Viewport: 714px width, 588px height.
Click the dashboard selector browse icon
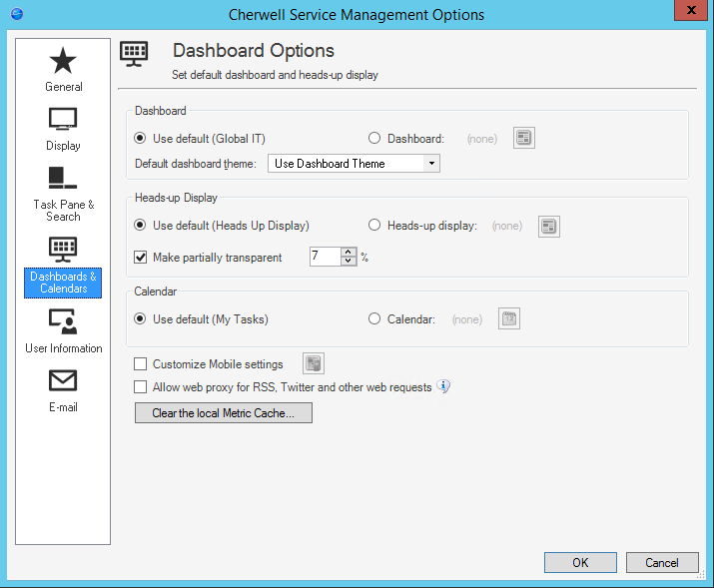point(524,139)
